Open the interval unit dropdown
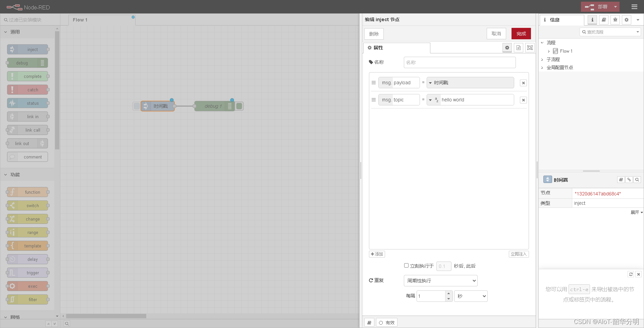Image resolution: width=644 pixels, height=328 pixels. [x=471, y=296]
